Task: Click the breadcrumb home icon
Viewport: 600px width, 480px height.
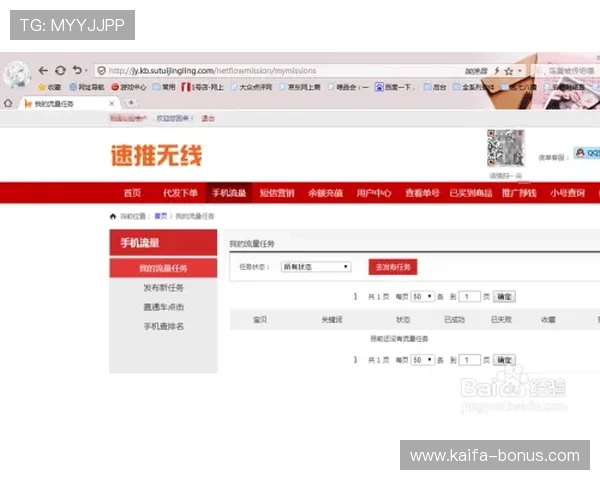Action: click(x=113, y=216)
